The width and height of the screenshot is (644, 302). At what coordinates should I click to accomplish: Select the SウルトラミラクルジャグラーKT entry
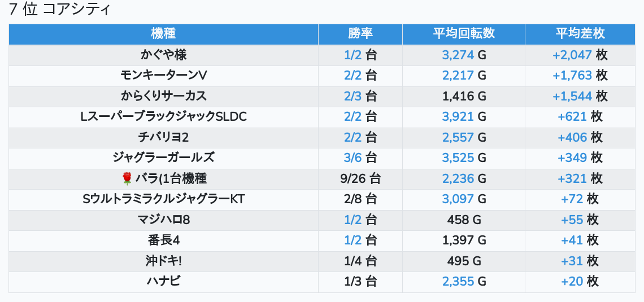(x=163, y=199)
